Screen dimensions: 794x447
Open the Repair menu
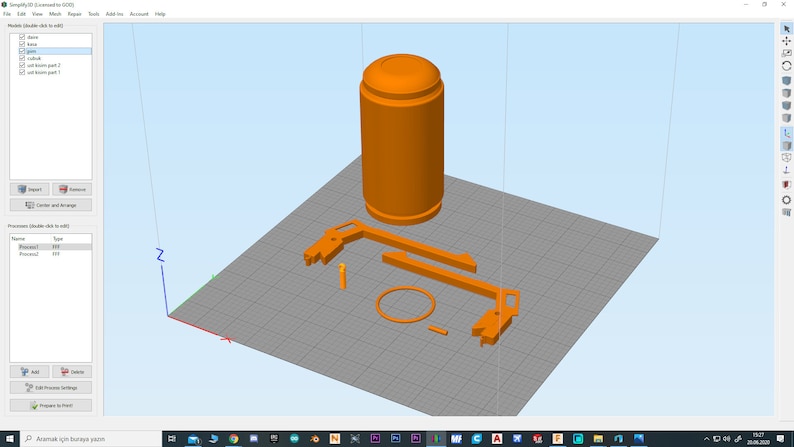click(74, 14)
